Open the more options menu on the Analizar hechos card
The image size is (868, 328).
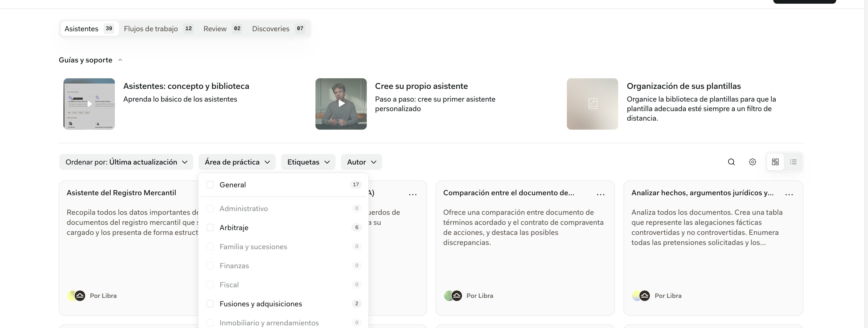click(789, 194)
